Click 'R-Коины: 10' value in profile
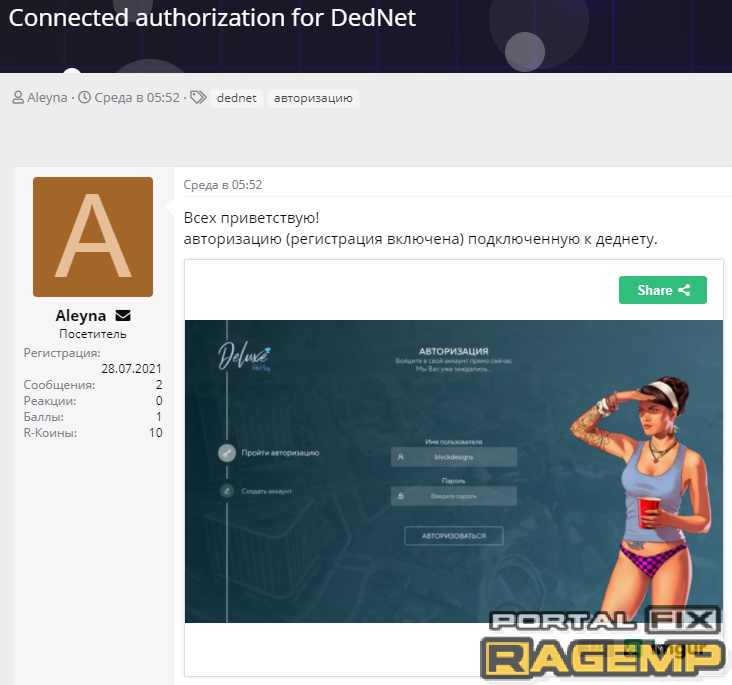732x685 pixels. point(155,432)
